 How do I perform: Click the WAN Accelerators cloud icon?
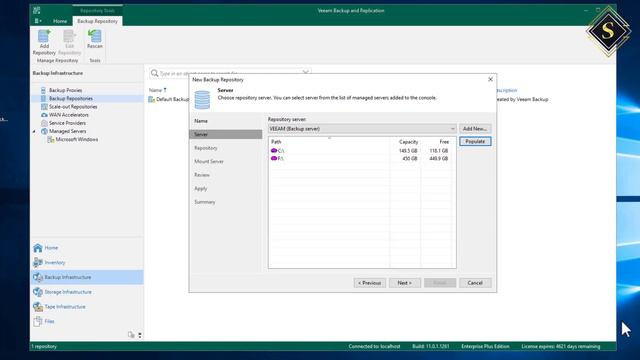[44, 115]
